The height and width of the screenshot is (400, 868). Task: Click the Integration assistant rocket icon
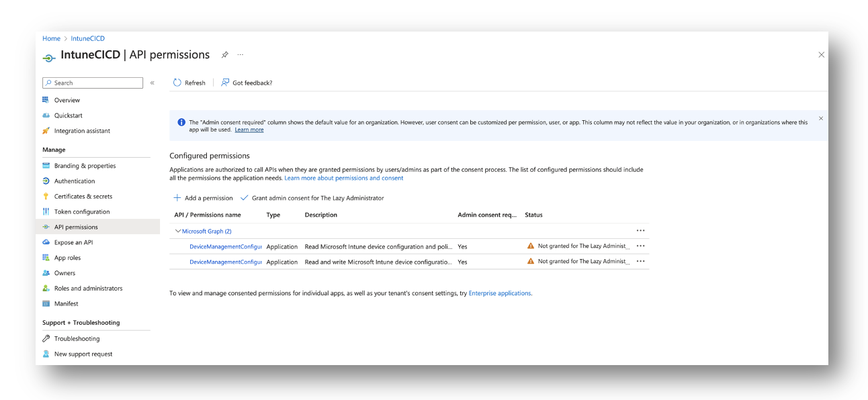[46, 131]
